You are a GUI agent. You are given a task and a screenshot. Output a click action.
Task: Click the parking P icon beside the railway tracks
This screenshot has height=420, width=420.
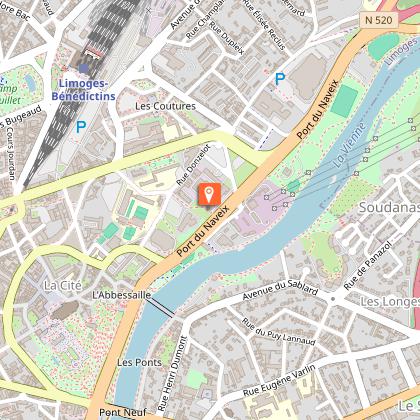(81, 127)
